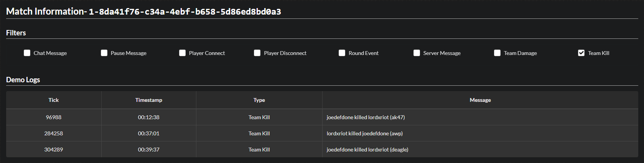Select the ak47 team kill message
Screen dimensions: 644x163
tap(366, 117)
